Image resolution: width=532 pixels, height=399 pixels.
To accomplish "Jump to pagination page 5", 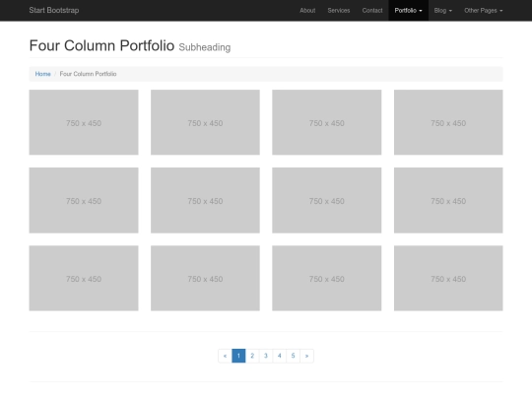I will [294, 356].
